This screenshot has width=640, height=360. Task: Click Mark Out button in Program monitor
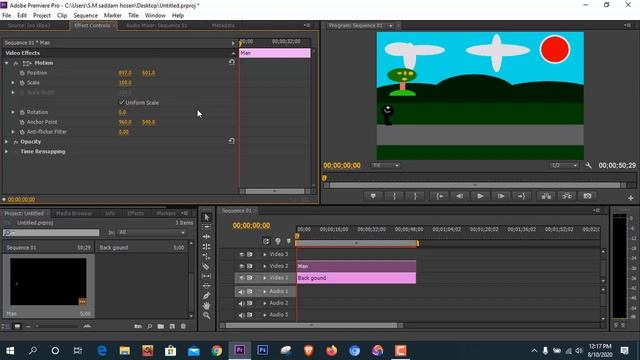pos(416,196)
